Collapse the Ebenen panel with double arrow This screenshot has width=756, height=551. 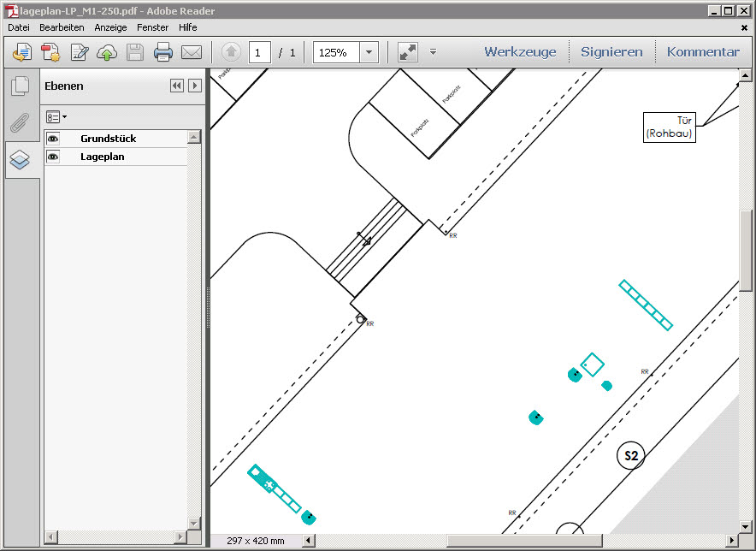(177, 86)
